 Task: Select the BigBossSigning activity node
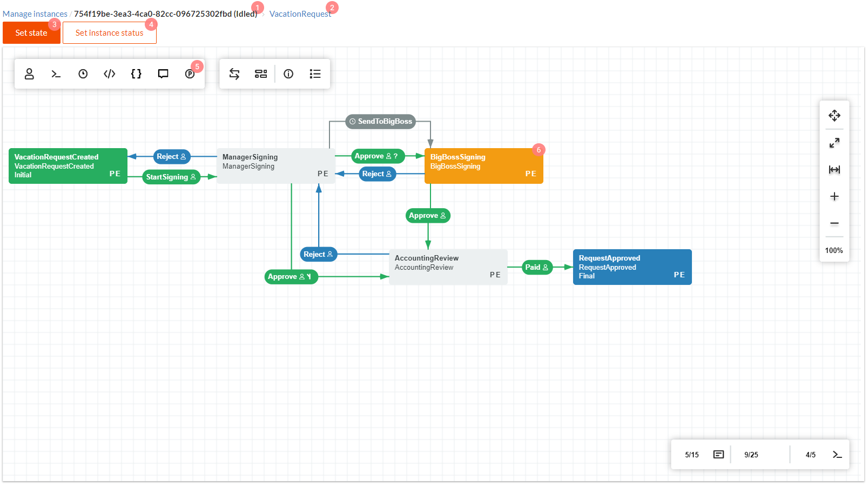click(484, 166)
